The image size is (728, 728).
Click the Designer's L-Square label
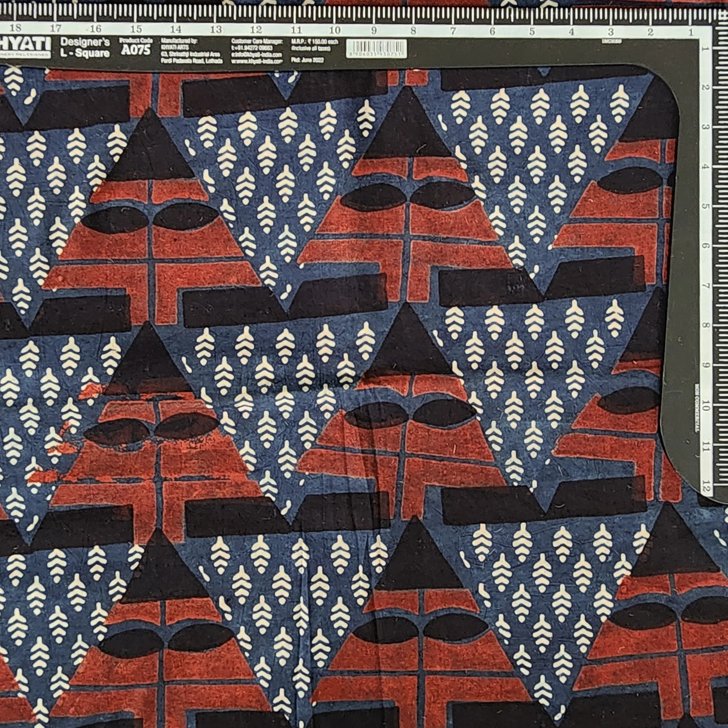[x=85, y=48]
